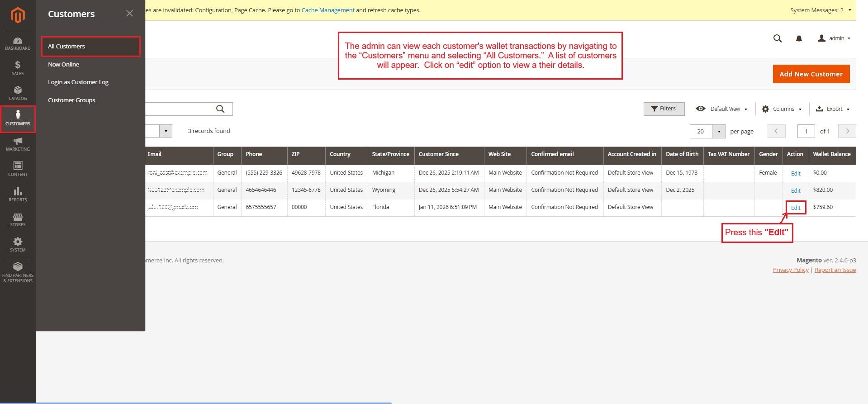868x404 pixels.
Task: Open the Catalog box icon
Action: (18, 93)
